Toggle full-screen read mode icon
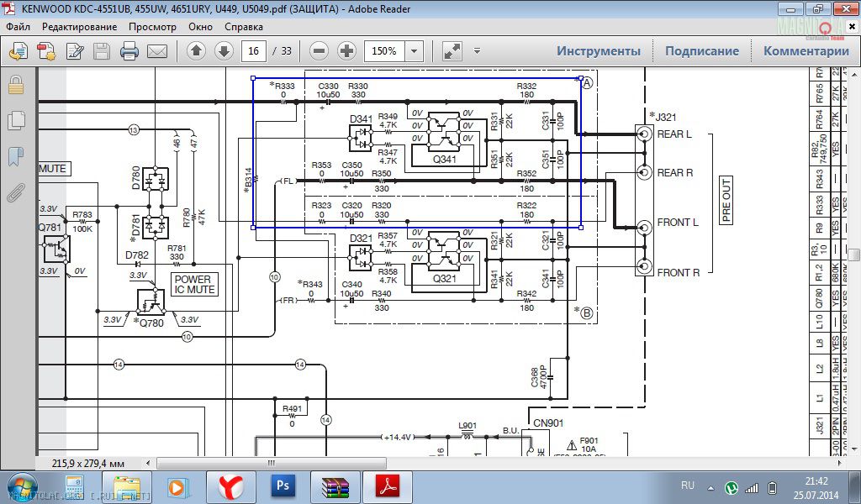 (452, 51)
